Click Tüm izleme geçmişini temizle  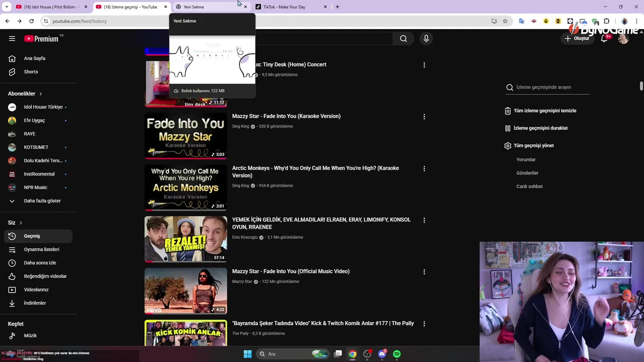(x=541, y=111)
